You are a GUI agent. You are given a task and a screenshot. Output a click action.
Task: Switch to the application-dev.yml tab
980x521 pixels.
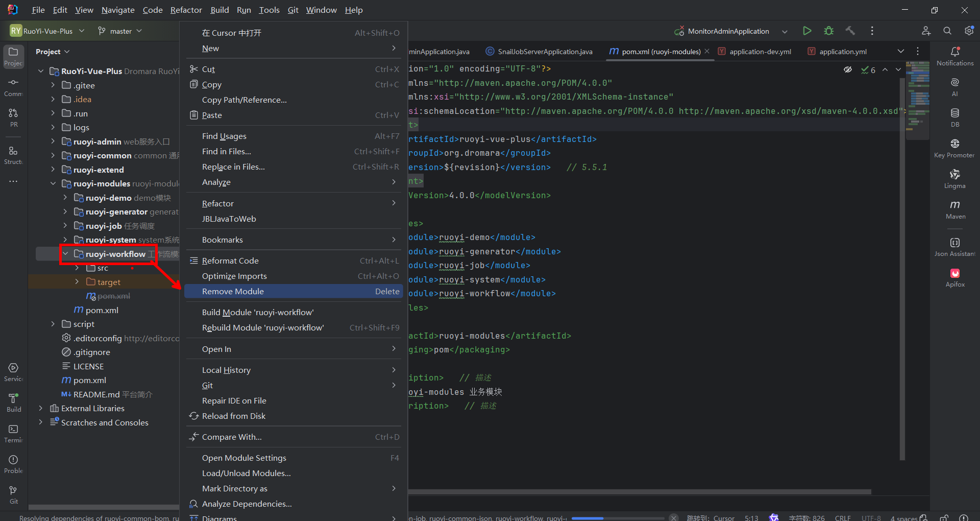tap(759, 52)
